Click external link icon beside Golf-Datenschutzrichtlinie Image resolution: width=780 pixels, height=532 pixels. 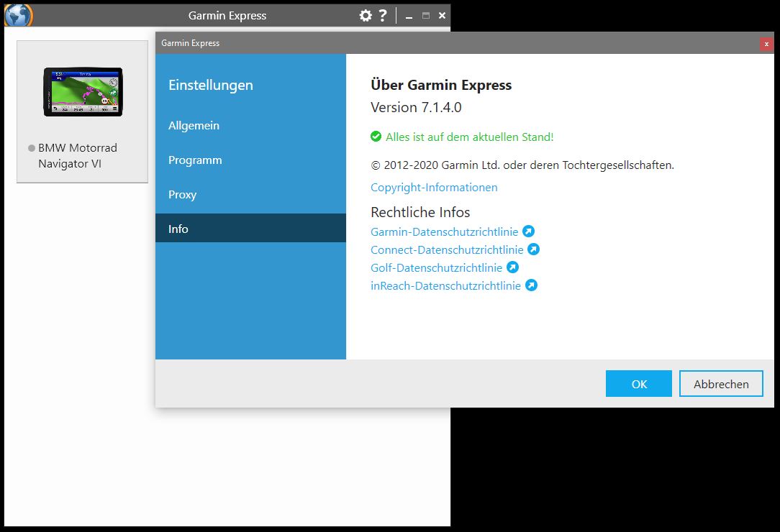(512, 267)
